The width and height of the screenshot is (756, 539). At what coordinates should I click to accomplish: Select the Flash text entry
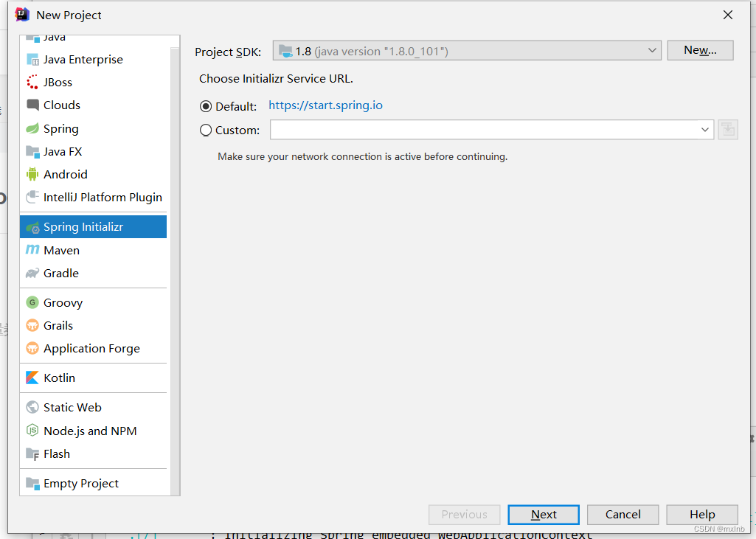pyautogui.click(x=56, y=453)
